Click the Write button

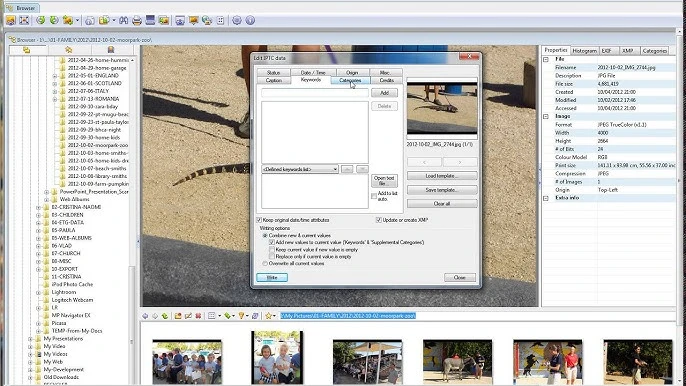point(272,277)
